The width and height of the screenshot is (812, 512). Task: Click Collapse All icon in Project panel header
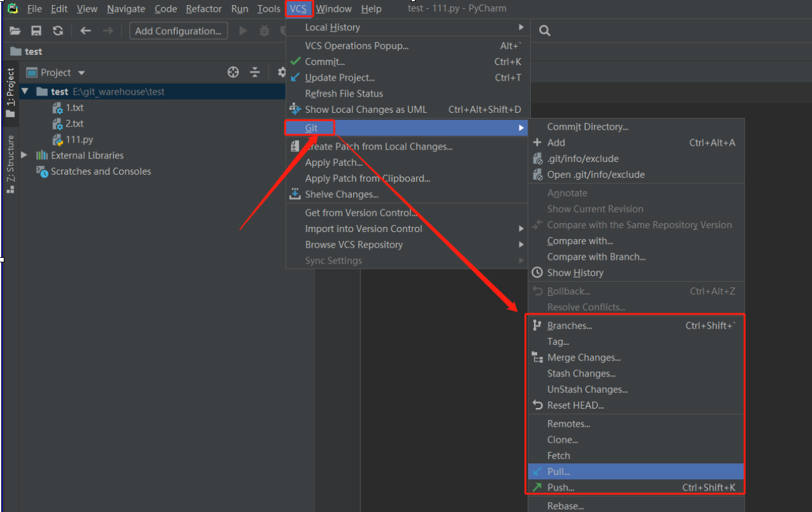click(x=255, y=73)
